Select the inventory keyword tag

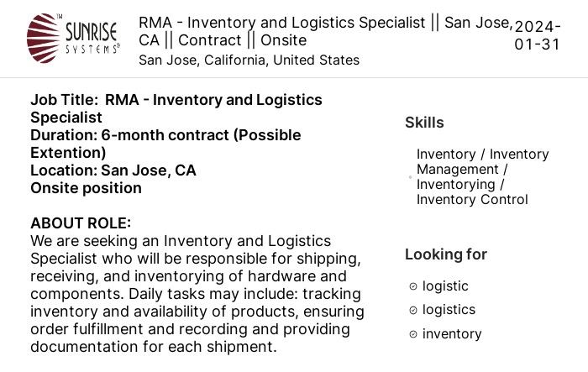[x=452, y=333]
